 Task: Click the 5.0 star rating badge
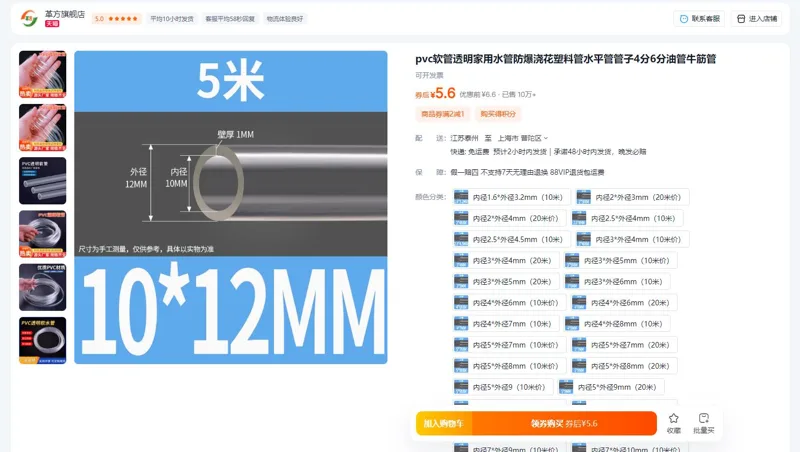point(116,19)
